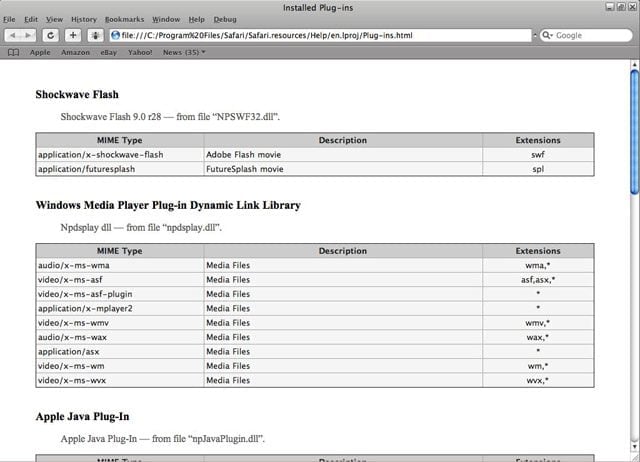Click the swf extension cell

538,155
